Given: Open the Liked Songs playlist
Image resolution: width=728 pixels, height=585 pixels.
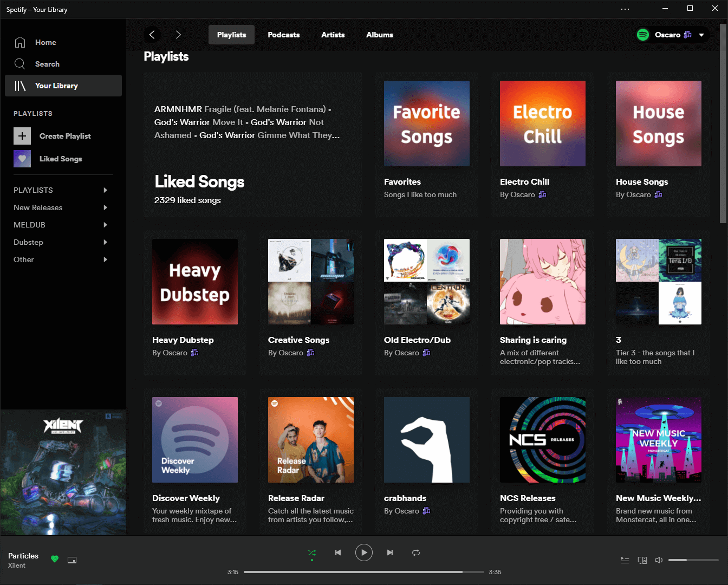Looking at the screenshot, I should (x=61, y=159).
